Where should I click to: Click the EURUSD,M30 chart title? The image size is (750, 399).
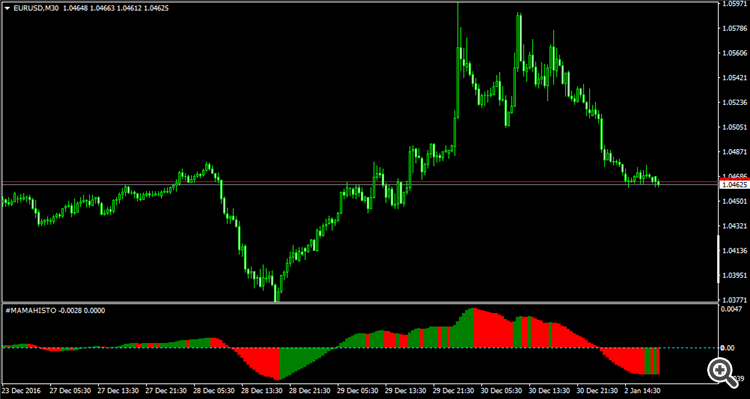[36, 8]
